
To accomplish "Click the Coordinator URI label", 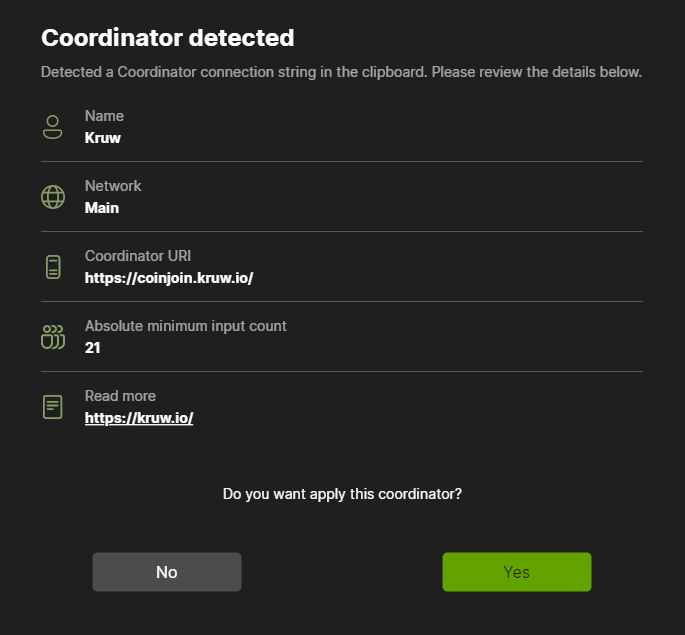I will [x=138, y=256].
